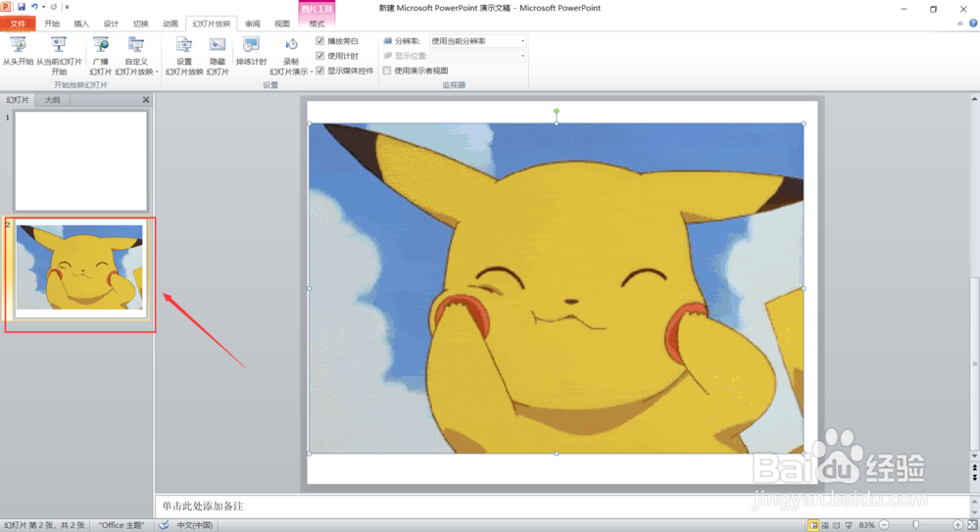The height and width of the screenshot is (532, 980).
Task: Toggle Use Timings (使用计时) checkbox
Action: pyautogui.click(x=320, y=56)
